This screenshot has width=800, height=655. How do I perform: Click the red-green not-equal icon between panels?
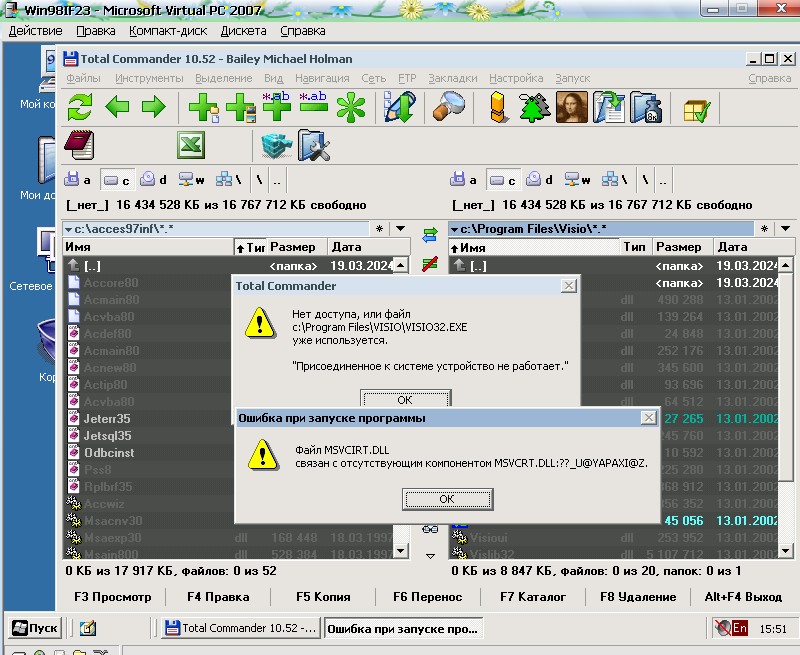(430, 264)
